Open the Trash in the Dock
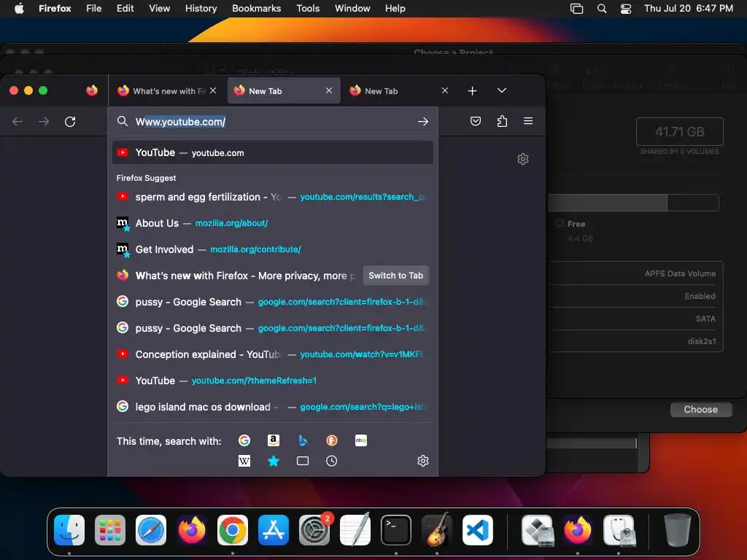Image resolution: width=747 pixels, height=560 pixels. point(678,530)
